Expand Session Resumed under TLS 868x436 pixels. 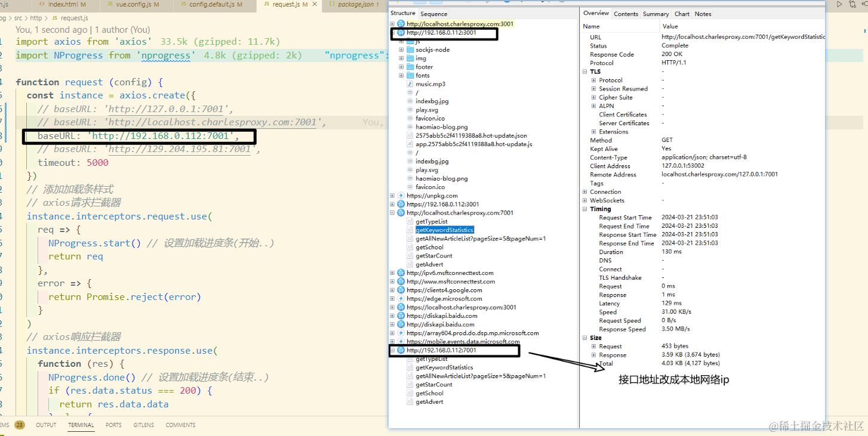[594, 89]
